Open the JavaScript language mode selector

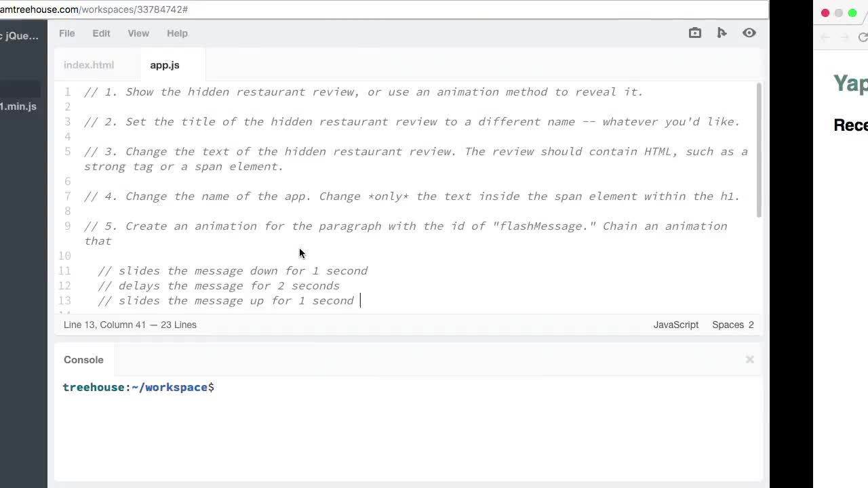(675, 325)
